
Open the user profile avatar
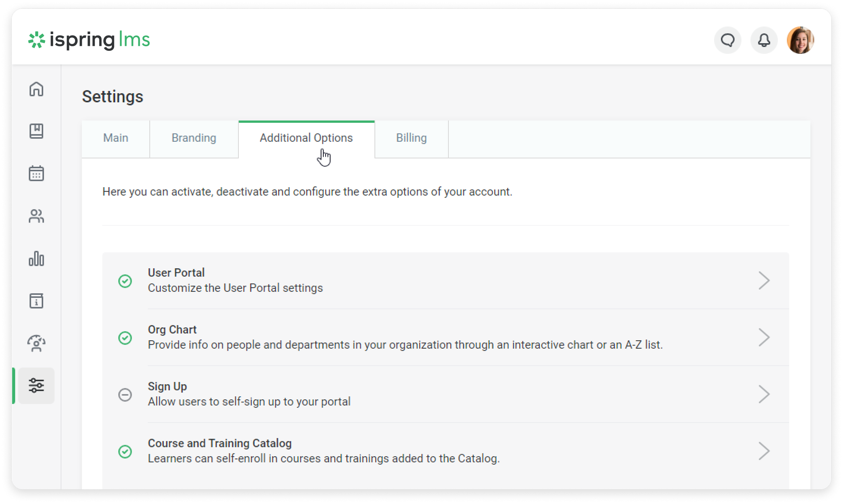coord(800,40)
